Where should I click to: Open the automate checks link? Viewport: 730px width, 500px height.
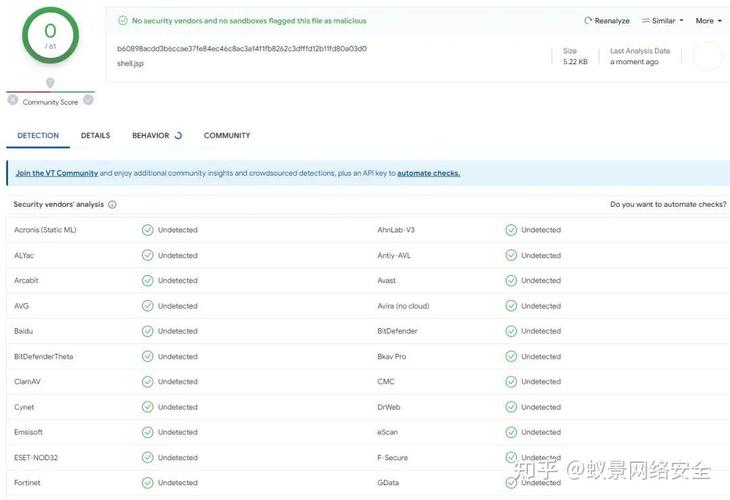tap(428, 173)
